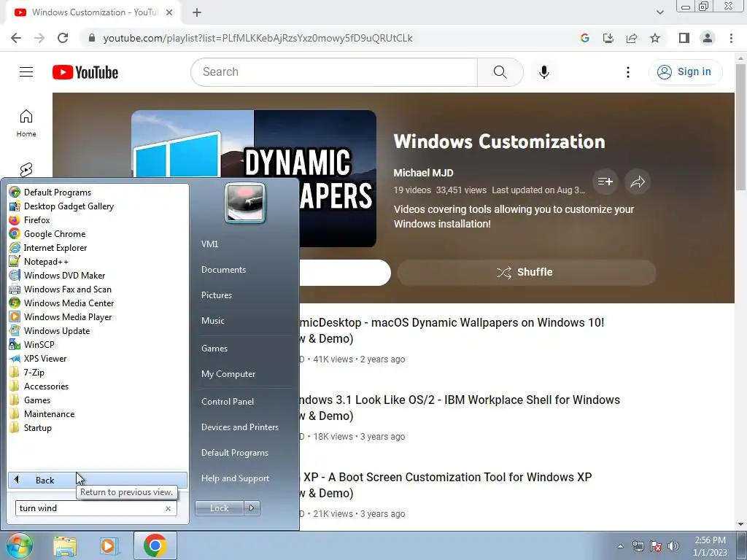Open the YouTube hamburger guide menu
This screenshot has height=560, width=747.
pos(26,72)
